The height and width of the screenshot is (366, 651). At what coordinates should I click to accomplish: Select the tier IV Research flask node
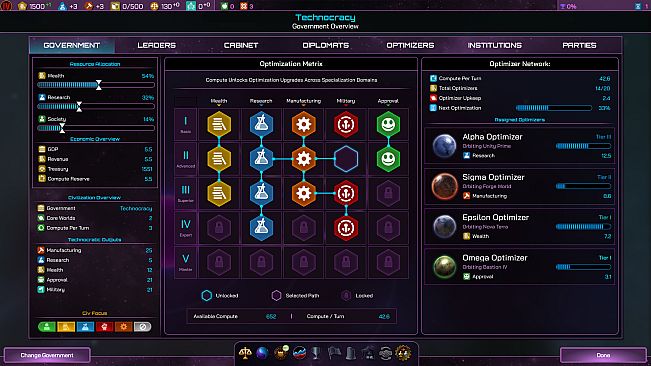pos(262,228)
